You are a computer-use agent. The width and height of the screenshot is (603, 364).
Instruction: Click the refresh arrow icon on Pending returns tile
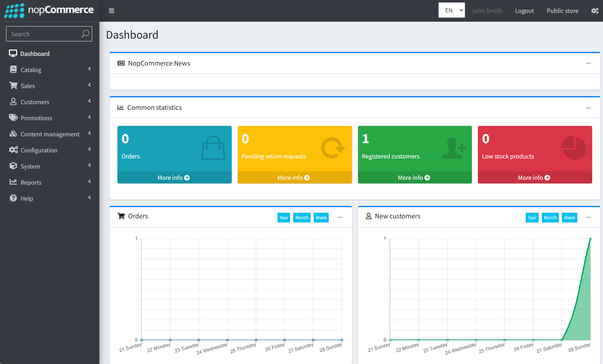pos(333,148)
